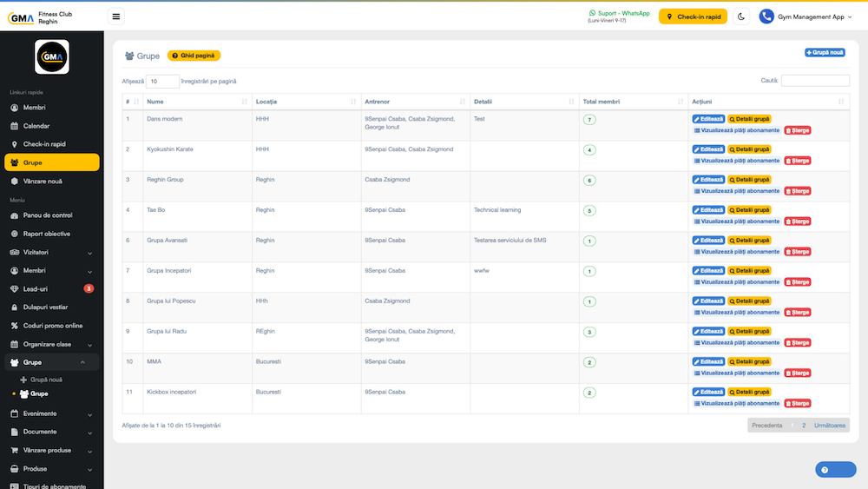Expand Vânzare produse submenu
Image resolution: width=868 pixels, height=489 pixels.
point(52,450)
